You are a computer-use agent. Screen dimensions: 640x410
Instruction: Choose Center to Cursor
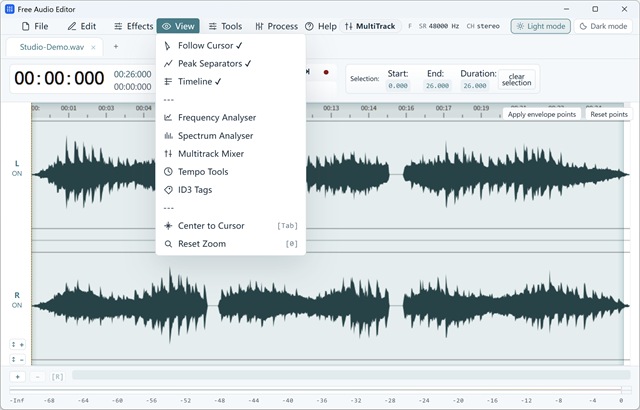231,226
